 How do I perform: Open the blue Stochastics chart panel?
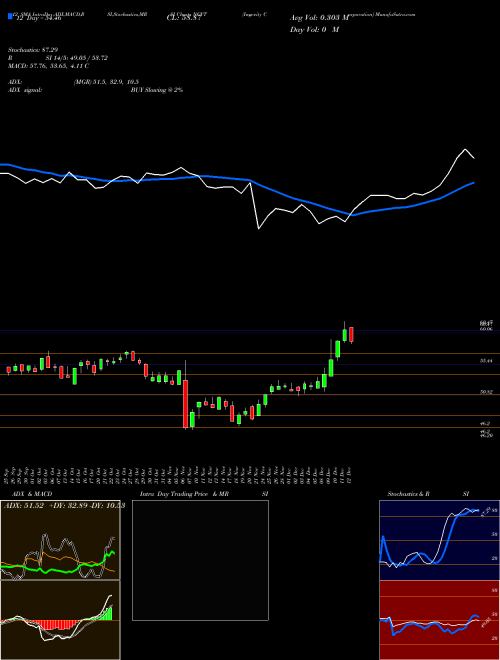(x=439, y=540)
